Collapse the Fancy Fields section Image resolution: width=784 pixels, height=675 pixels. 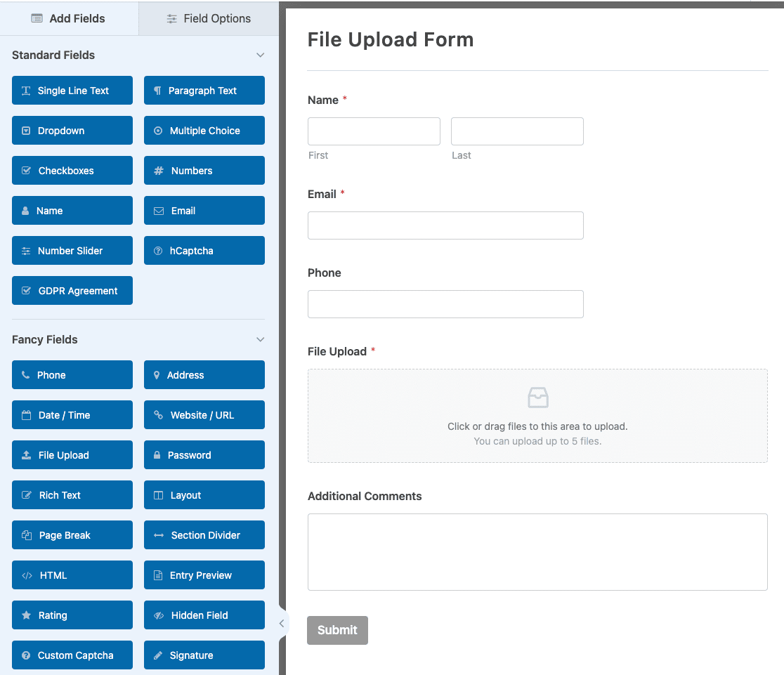click(261, 339)
